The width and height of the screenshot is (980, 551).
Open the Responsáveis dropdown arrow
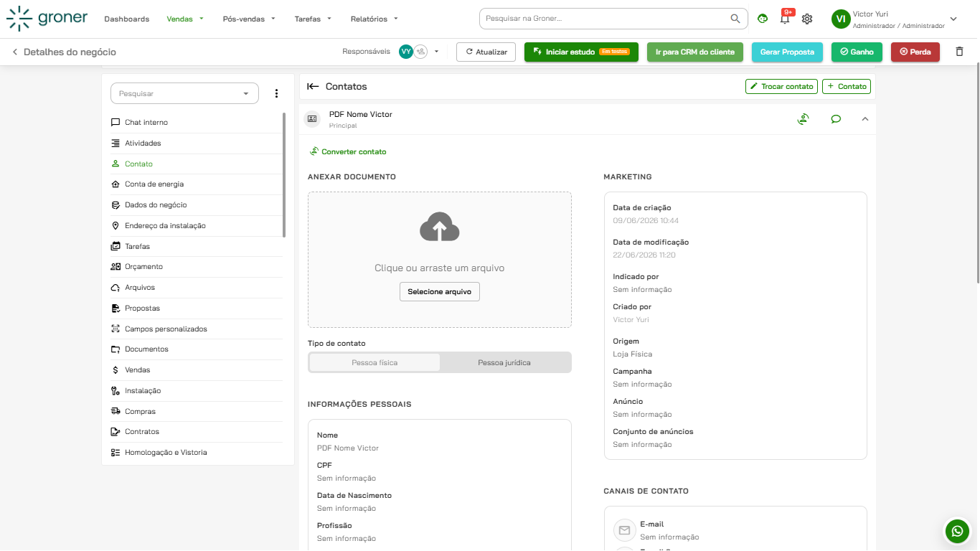pos(436,52)
